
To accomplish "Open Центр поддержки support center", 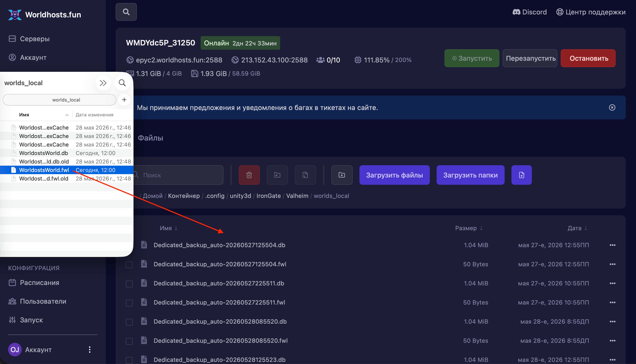I will [x=591, y=12].
